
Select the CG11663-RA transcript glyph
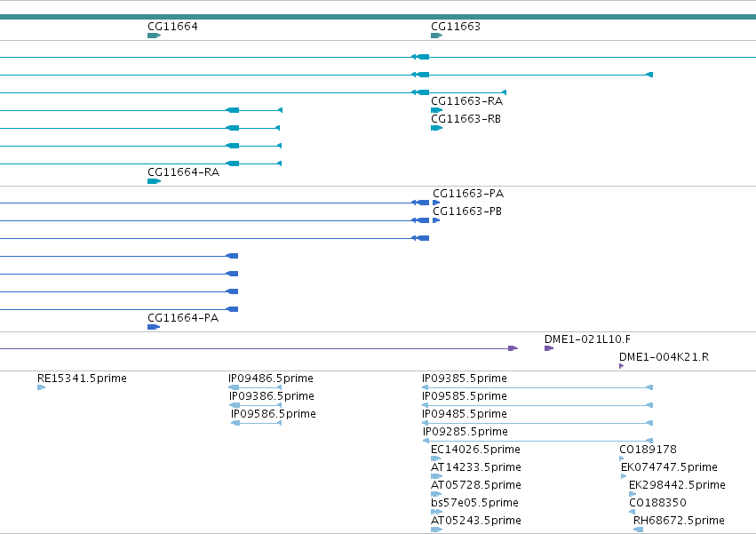pyautogui.click(x=436, y=110)
